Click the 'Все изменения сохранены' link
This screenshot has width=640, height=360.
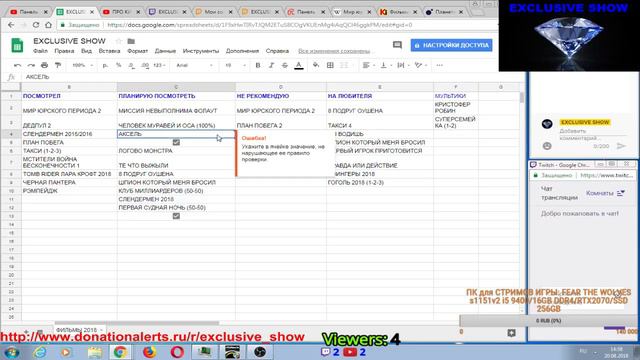334,51
